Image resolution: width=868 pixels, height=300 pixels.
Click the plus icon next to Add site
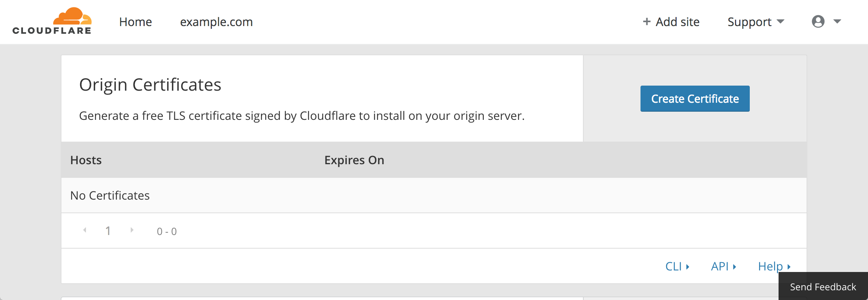[x=646, y=21]
